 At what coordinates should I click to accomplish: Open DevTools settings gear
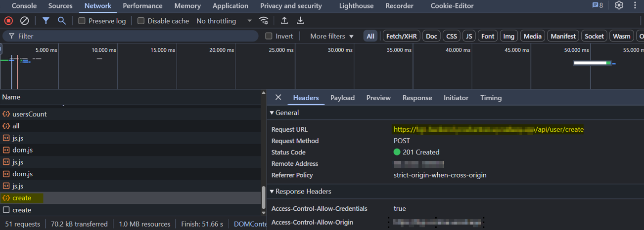[619, 5]
